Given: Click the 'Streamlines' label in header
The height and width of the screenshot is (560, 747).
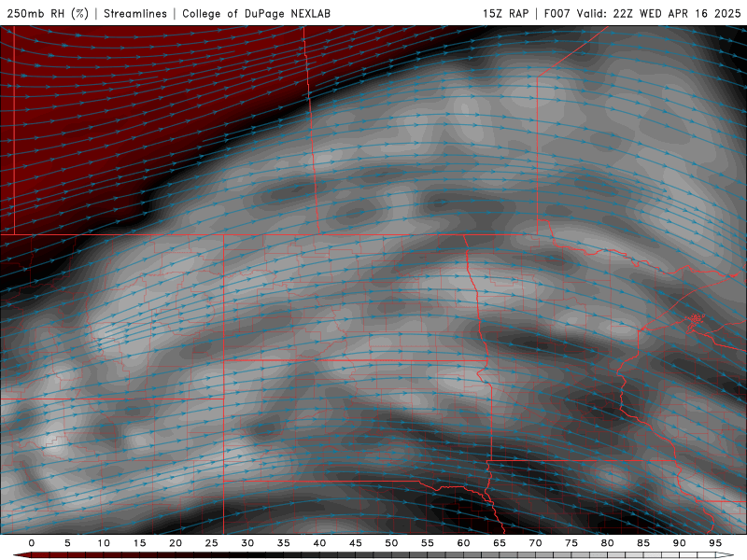Looking at the screenshot, I should pos(135,13).
